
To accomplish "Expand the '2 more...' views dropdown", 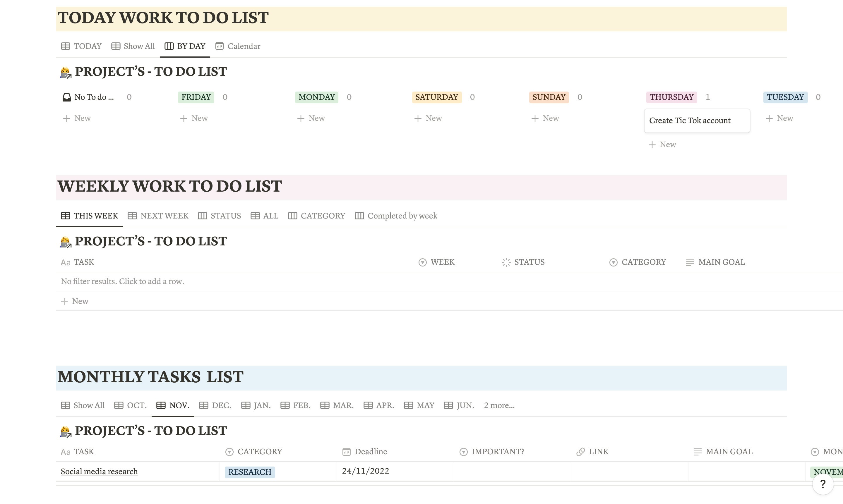I will coord(499,405).
